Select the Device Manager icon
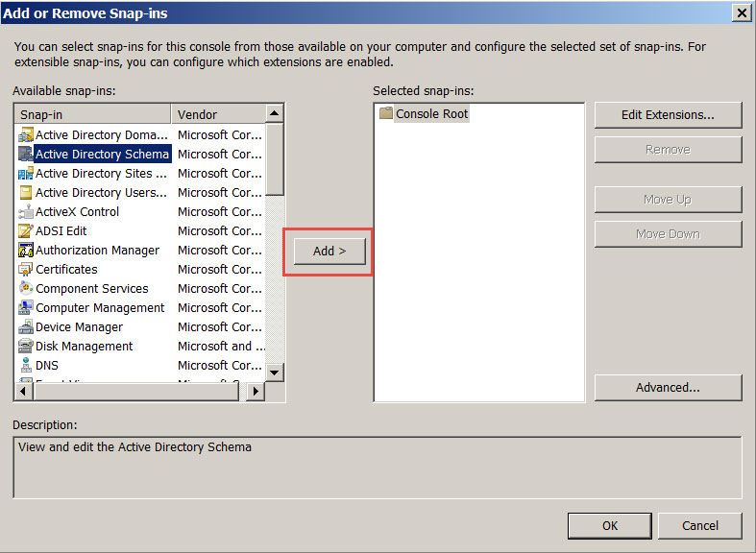The image size is (756, 553). click(26, 327)
